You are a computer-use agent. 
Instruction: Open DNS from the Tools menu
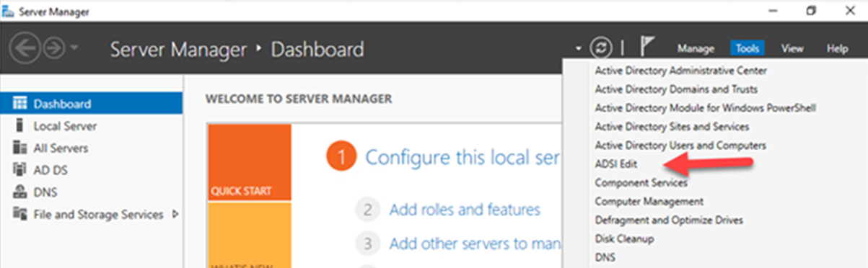coord(605,257)
